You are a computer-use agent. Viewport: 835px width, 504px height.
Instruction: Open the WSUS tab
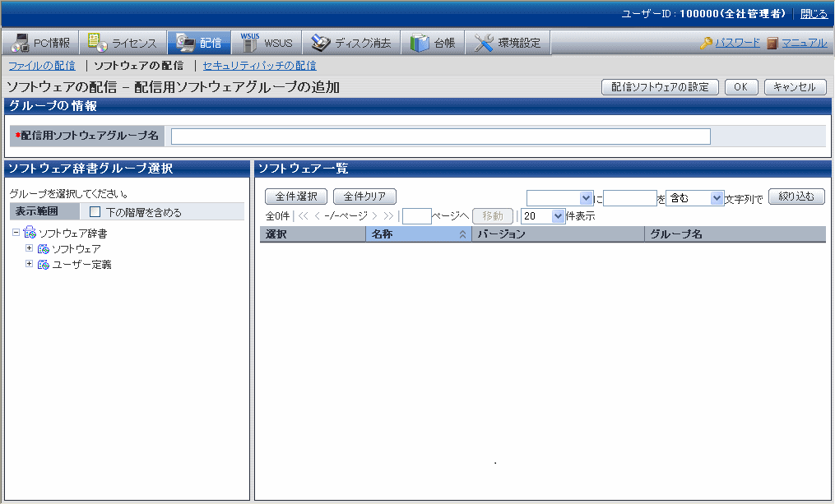point(267,43)
